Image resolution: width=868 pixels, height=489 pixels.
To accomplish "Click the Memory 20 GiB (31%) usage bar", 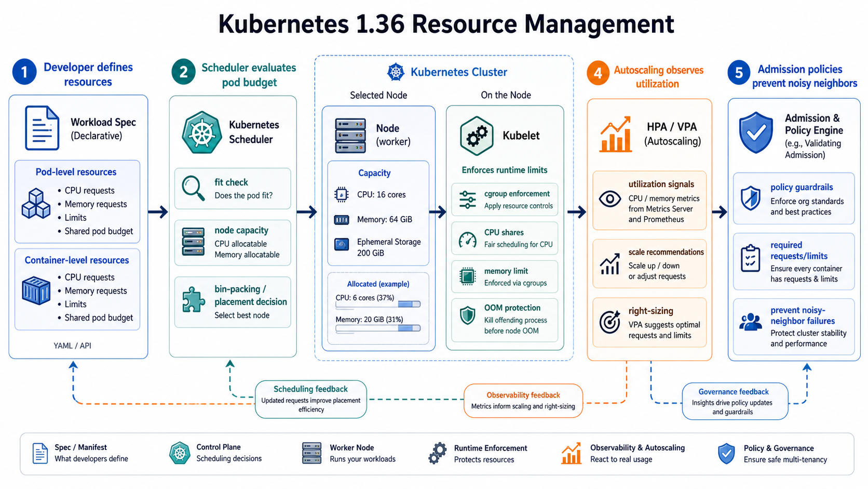I will coord(378,328).
